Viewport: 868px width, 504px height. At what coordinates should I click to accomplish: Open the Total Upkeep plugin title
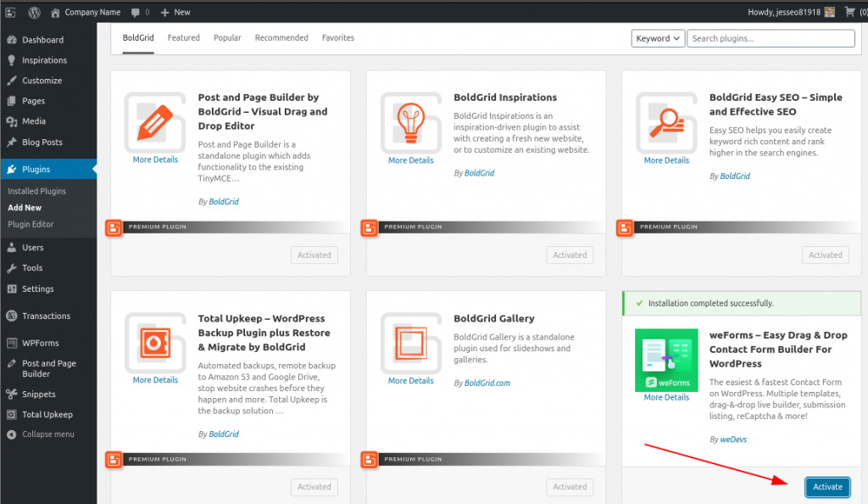point(264,333)
